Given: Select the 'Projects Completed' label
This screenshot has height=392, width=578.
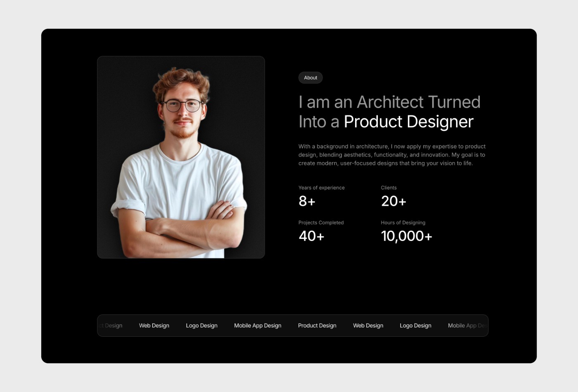Looking at the screenshot, I should click(x=321, y=223).
